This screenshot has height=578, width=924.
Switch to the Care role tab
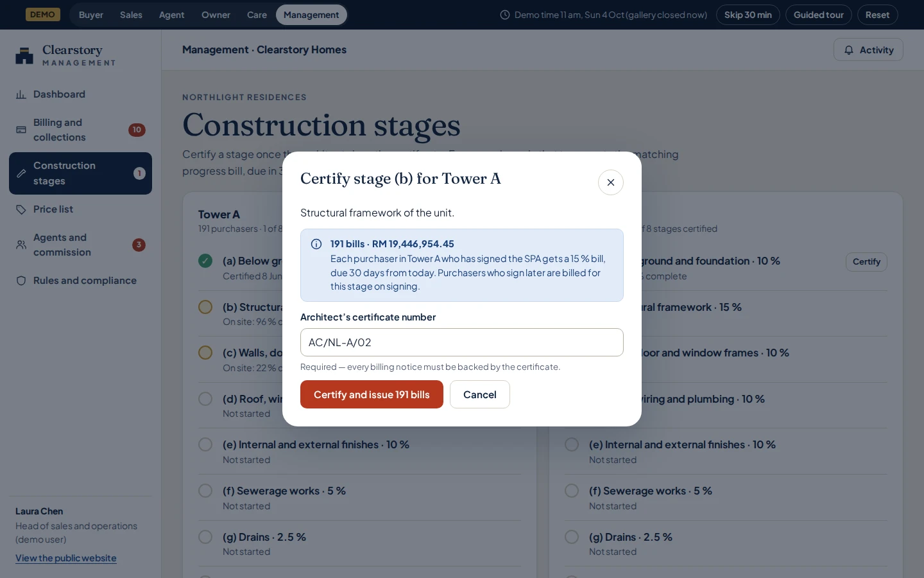point(257,15)
